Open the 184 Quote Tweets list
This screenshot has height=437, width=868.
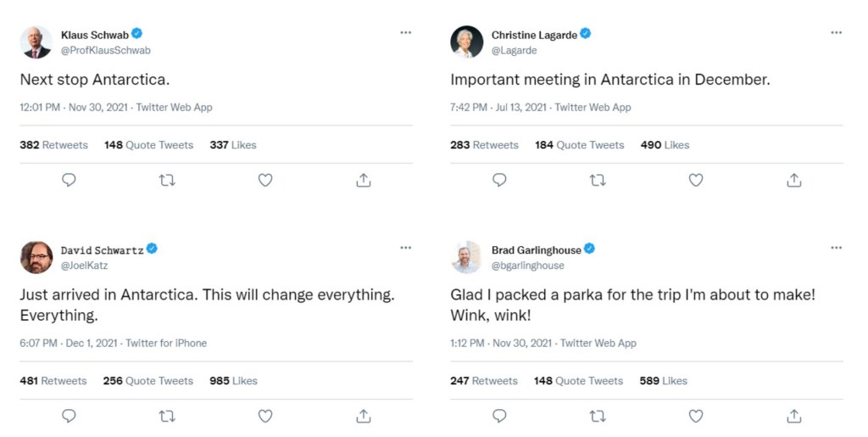[x=579, y=145]
